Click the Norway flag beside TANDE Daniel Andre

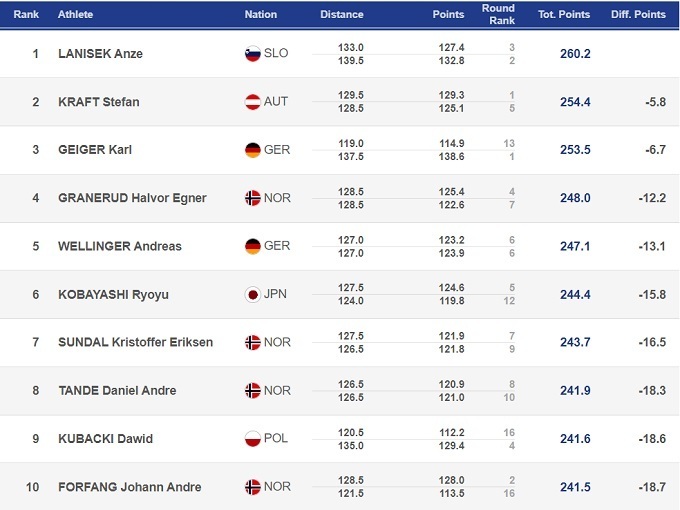tap(253, 390)
